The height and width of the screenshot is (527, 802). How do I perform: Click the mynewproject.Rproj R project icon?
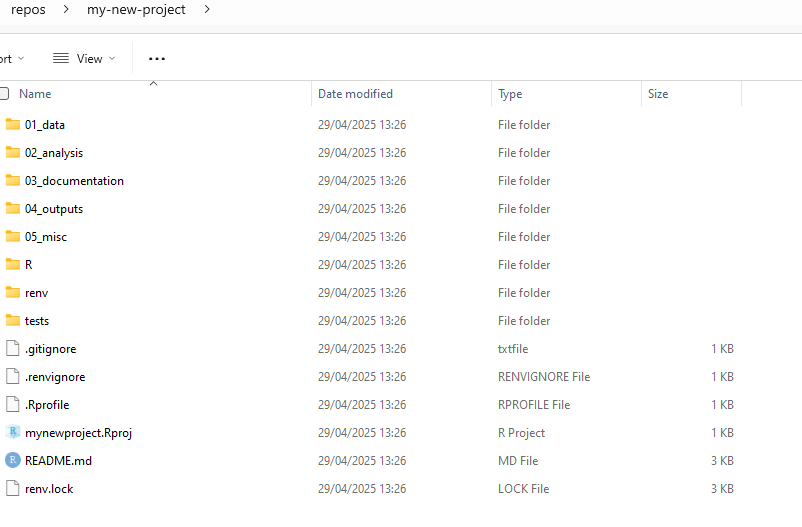(x=12, y=432)
